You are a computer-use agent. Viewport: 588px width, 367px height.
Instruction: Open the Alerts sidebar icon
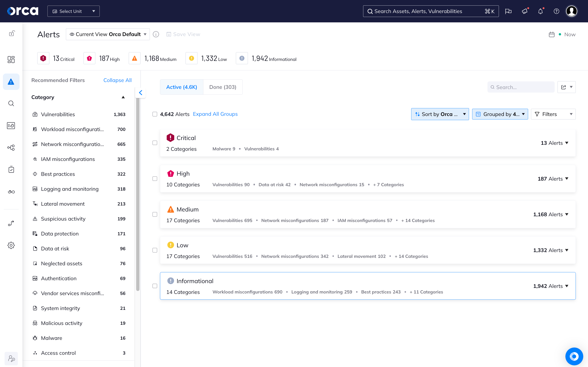[x=11, y=82]
